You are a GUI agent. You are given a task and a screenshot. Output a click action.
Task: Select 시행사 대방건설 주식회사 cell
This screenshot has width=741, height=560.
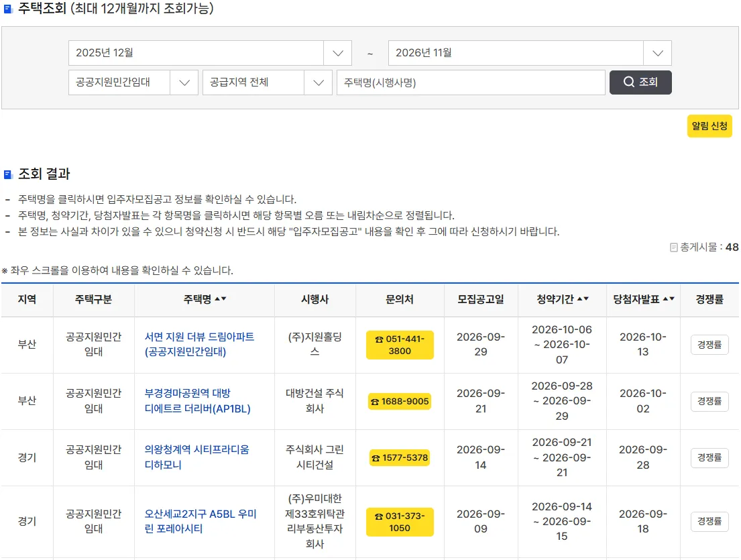(x=315, y=401)
